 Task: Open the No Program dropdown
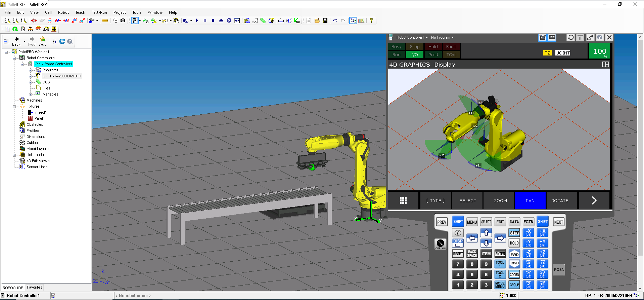442,37
